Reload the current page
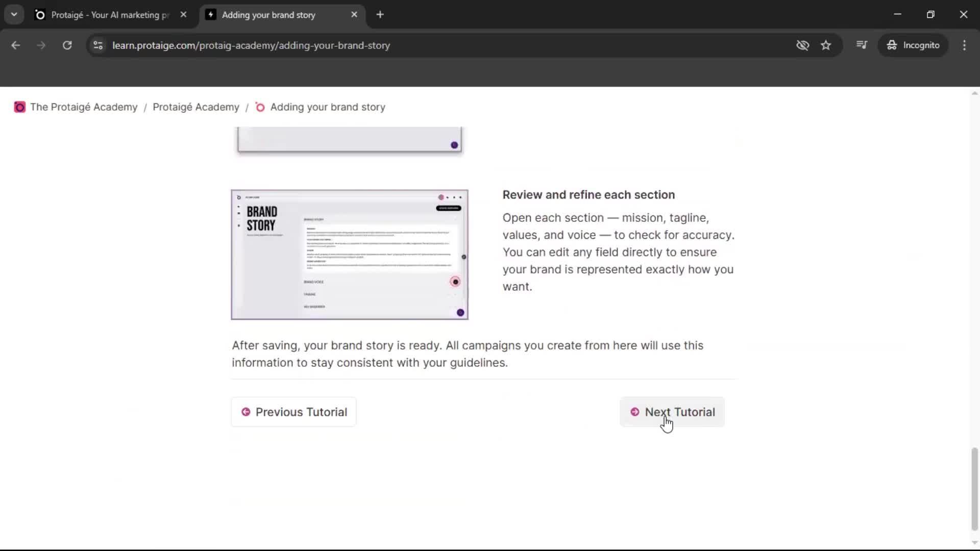The width and height of the screenshot is (980, 551). (x=67, y=45)
